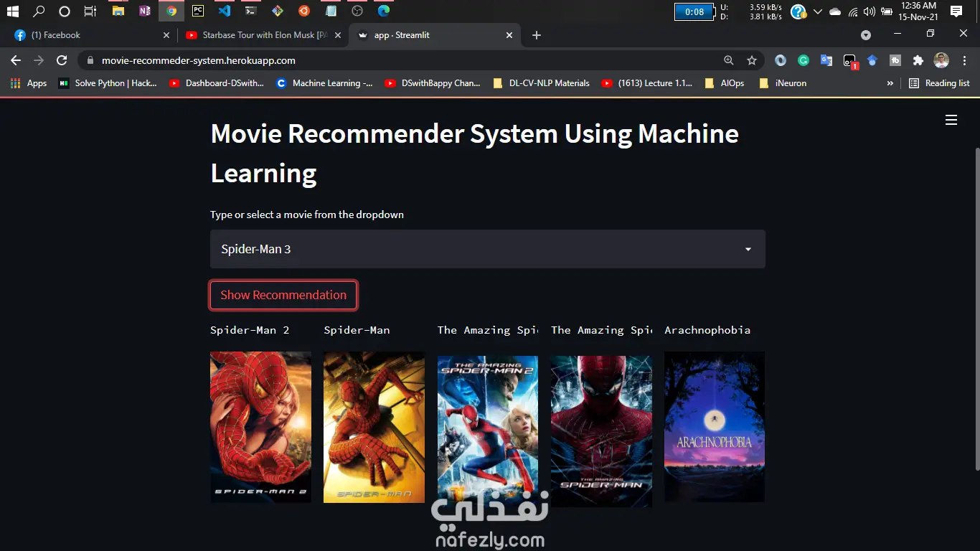Open PyCharm from the taskbar
Image resolution: width=980 pixels, height=551 pixels.
[197, 11]
